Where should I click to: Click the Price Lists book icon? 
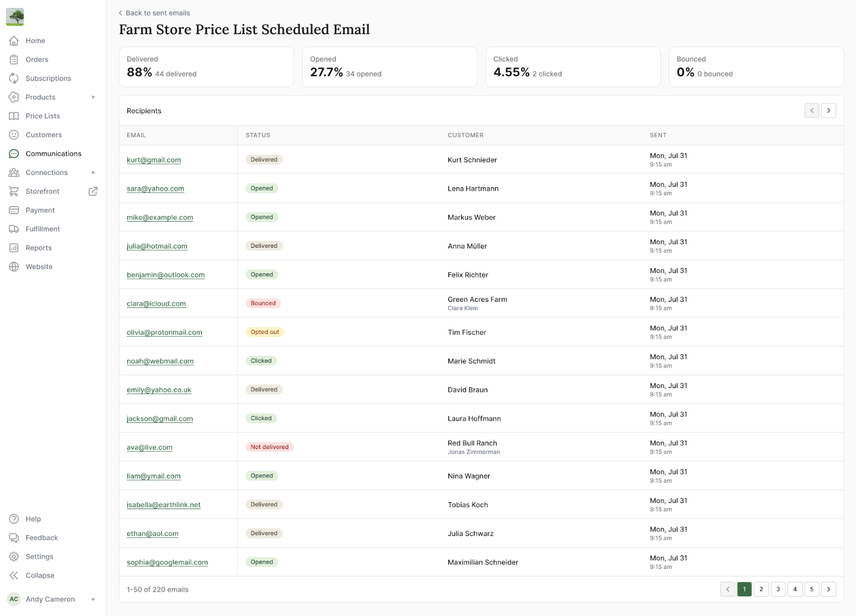pyautogui.click(x=14, y=116)
